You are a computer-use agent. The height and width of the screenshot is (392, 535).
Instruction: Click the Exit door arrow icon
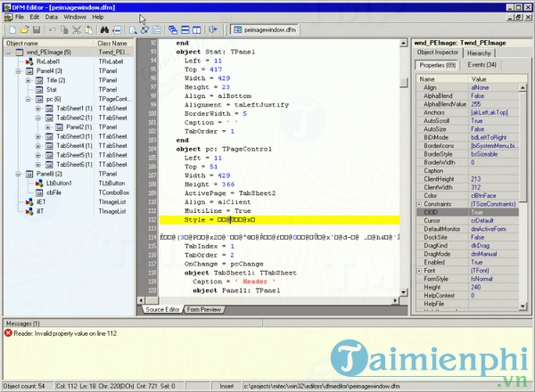coord(213,30)
